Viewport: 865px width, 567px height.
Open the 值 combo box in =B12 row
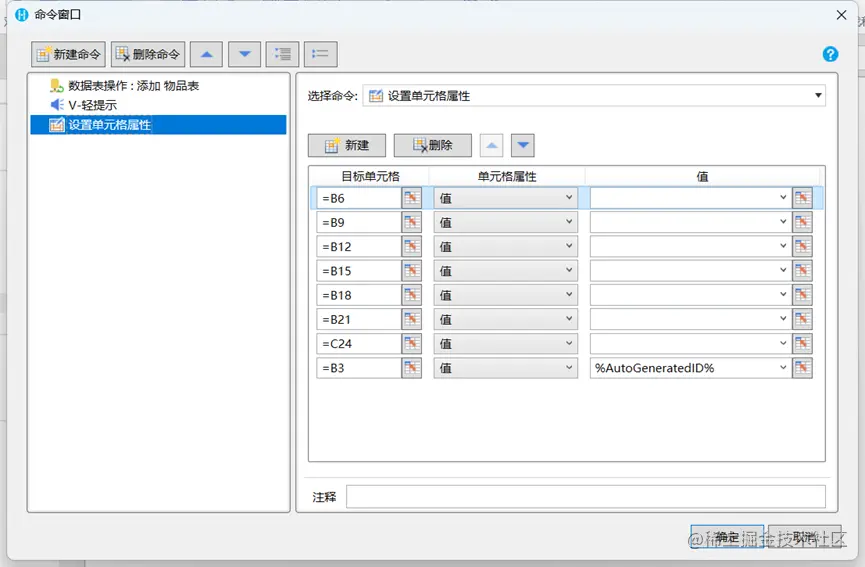690,247
